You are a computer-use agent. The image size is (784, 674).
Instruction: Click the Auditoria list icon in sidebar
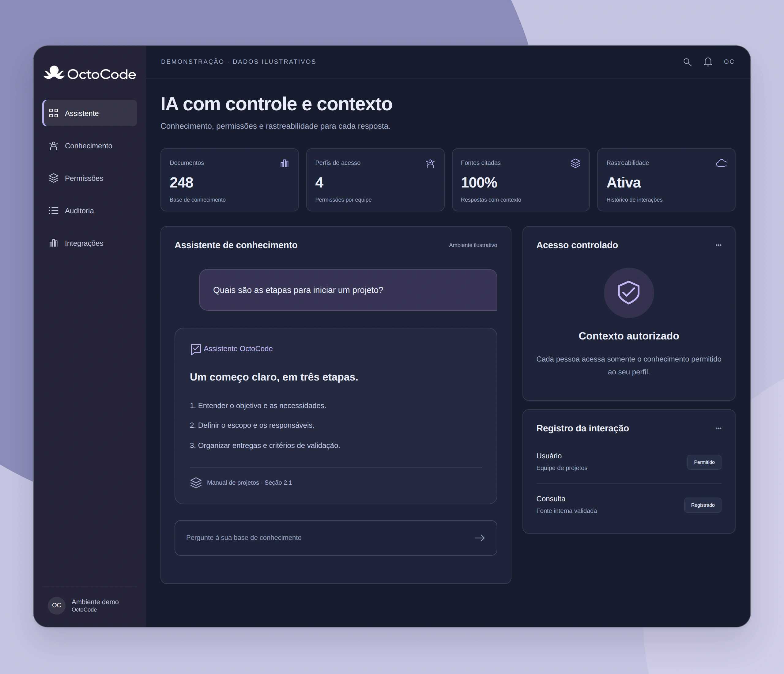point(54,211)
